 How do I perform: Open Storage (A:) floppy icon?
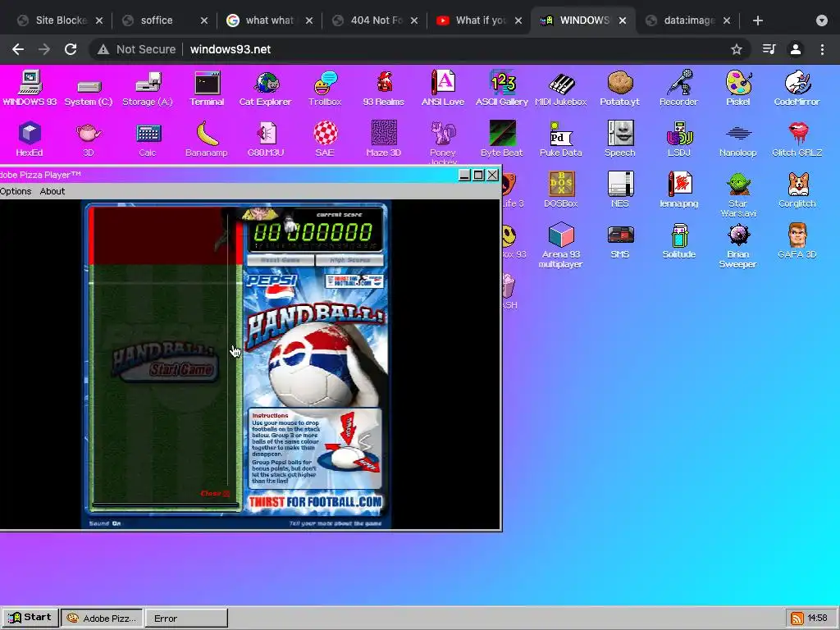click(148, 89)
